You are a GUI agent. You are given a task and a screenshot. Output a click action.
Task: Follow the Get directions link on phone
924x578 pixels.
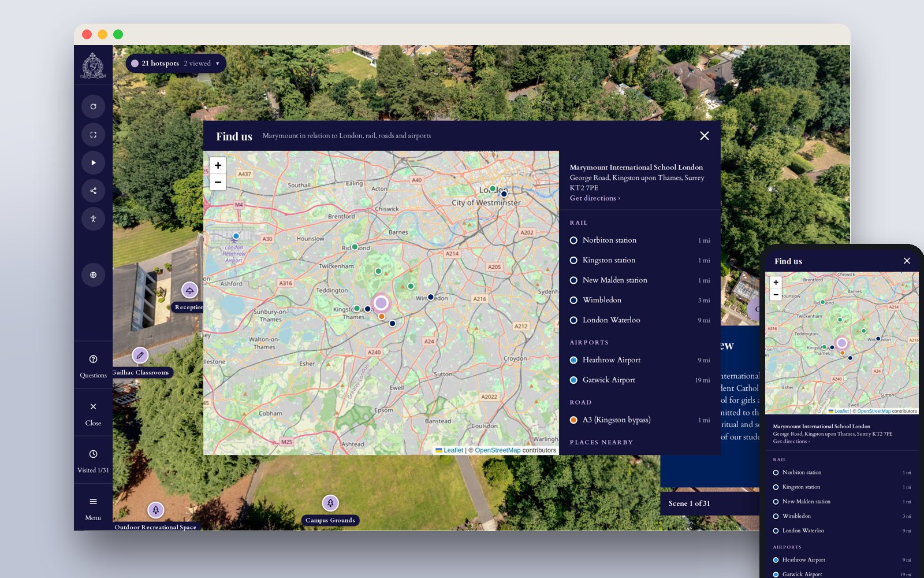pyautogui.click(x=791, y=442)
